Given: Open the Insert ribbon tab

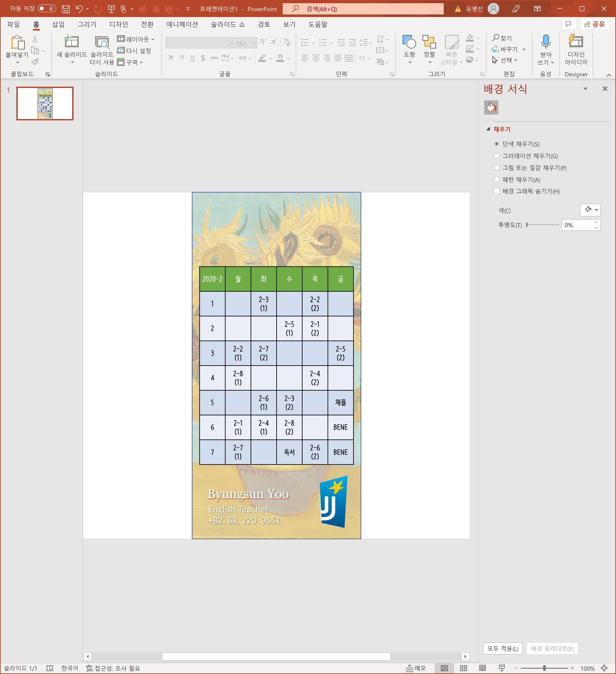Looking at the screenshot, I should (x=58, y=24).
